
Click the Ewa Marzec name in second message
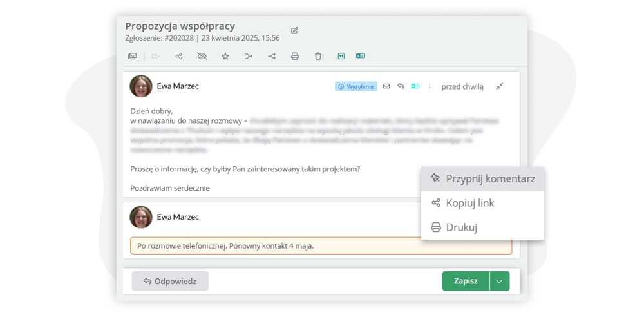point(178,216)
